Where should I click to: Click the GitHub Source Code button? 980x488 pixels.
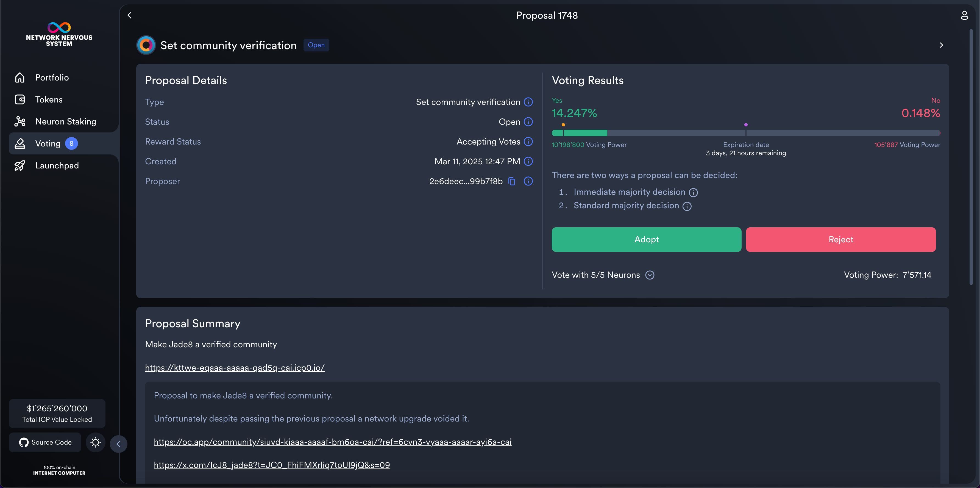pyautogui.click(x=45, y=442)
